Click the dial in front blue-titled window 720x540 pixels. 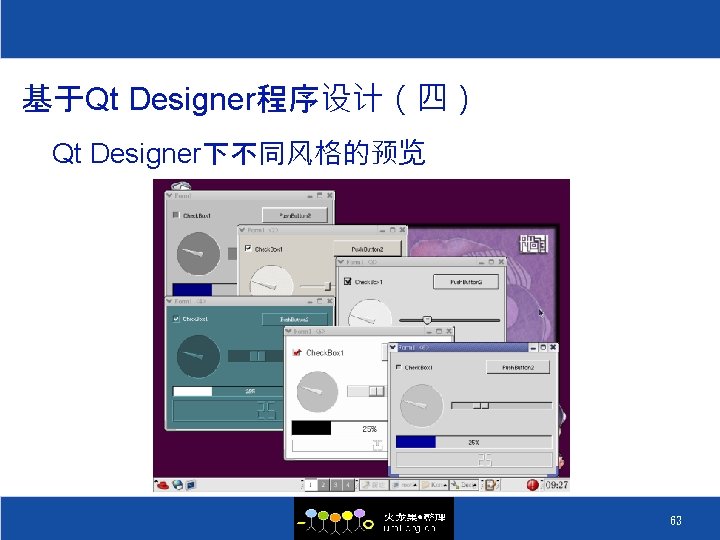[x=422, y=405]
